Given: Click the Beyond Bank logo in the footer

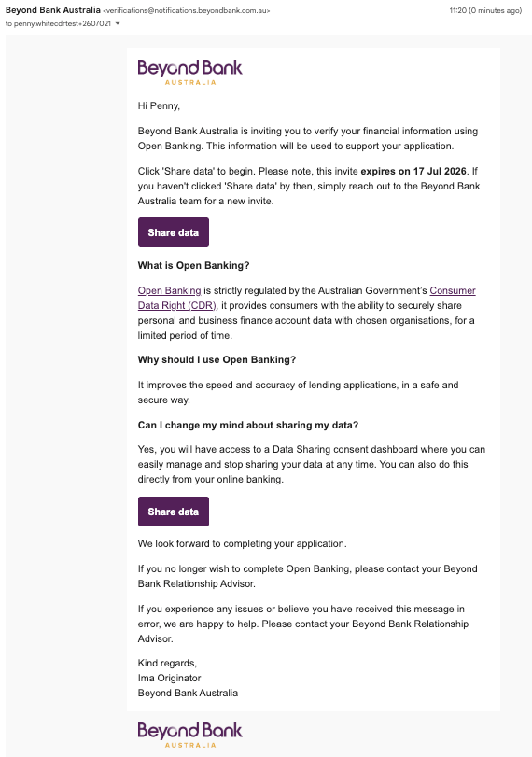Looking at the screenshot, I should pos(189,735).
